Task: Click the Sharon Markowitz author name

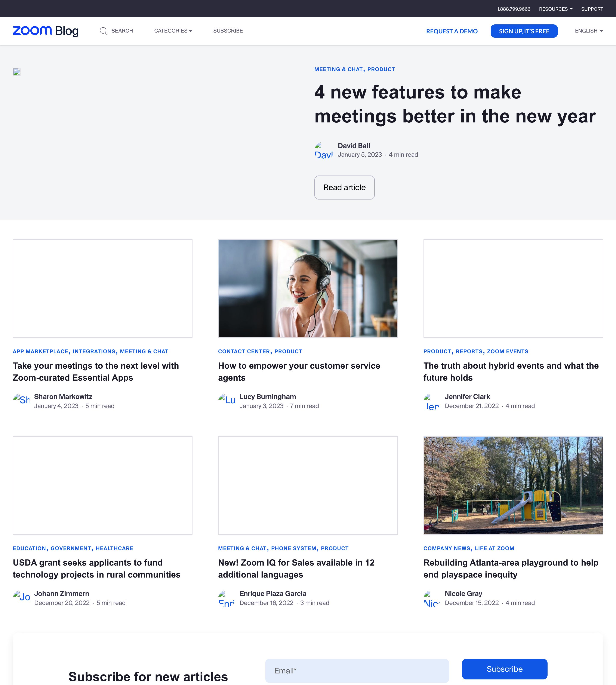Action: click(x=63, y=397)
